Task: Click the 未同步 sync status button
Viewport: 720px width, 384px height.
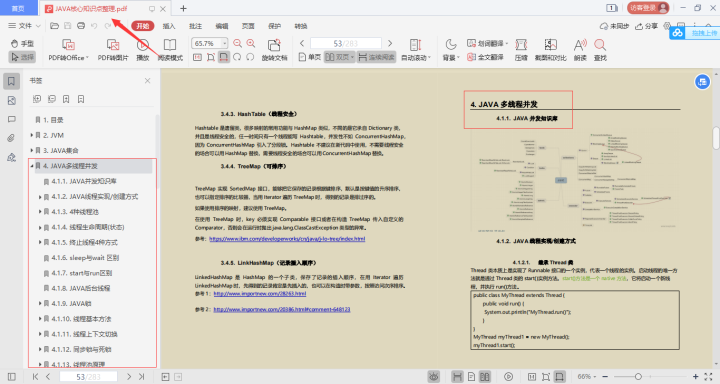Action: 614,26
